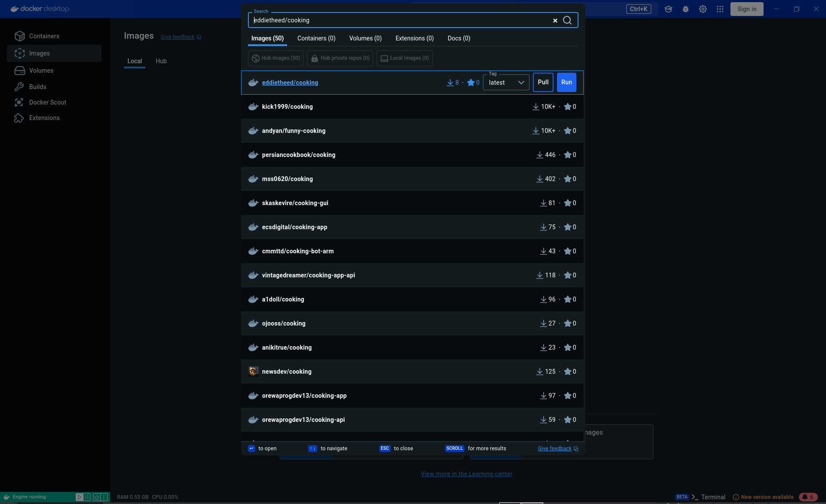Open Settings gear icon
Viewport: 826px width, 504px height.
(x=703, y=9)
